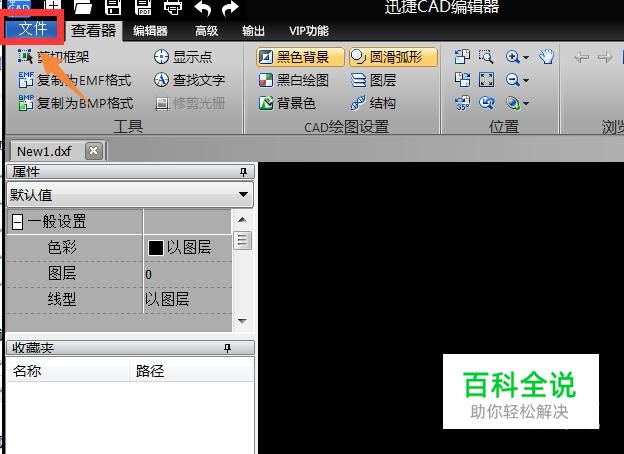Click the black 色彩 color swatch
The image size is (624, 454).
point(155,247)
